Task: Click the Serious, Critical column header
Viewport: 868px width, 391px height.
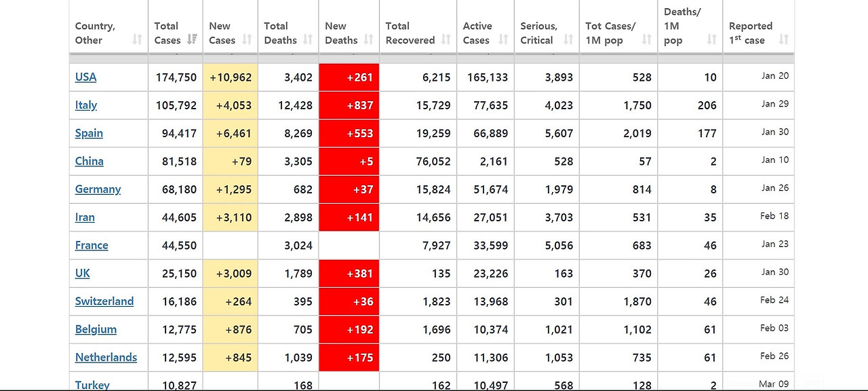Action: click(x=547, y=26)
